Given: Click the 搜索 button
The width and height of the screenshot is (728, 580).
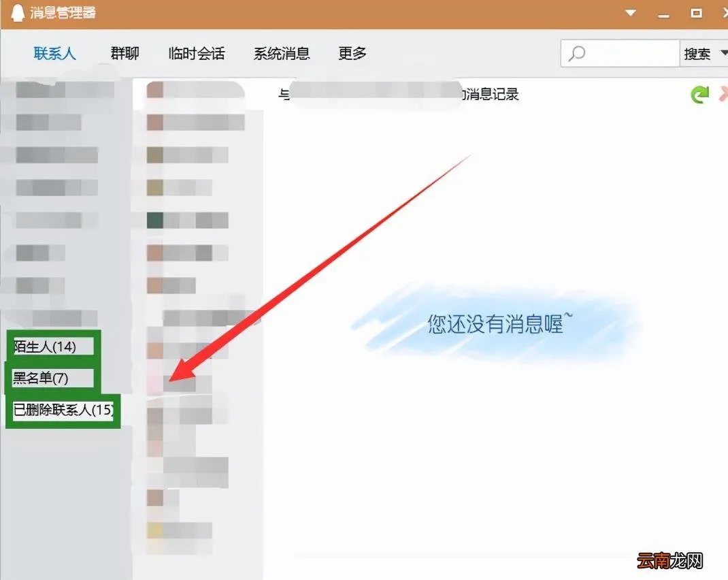Looking at the screenshot, I should [x=697, y=54].
